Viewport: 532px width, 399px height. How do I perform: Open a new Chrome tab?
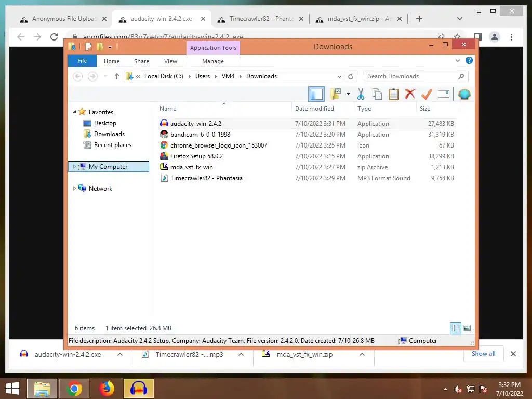tap(419, 19)
